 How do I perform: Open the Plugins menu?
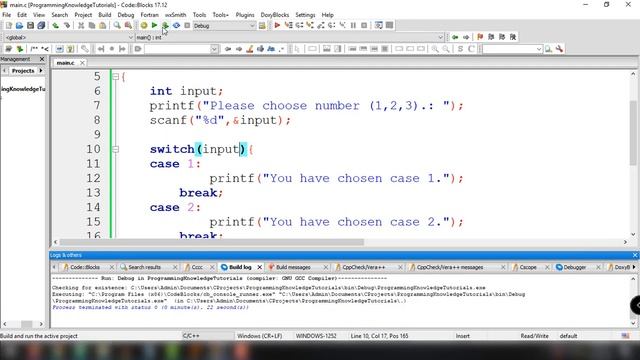tap(245, 15)
